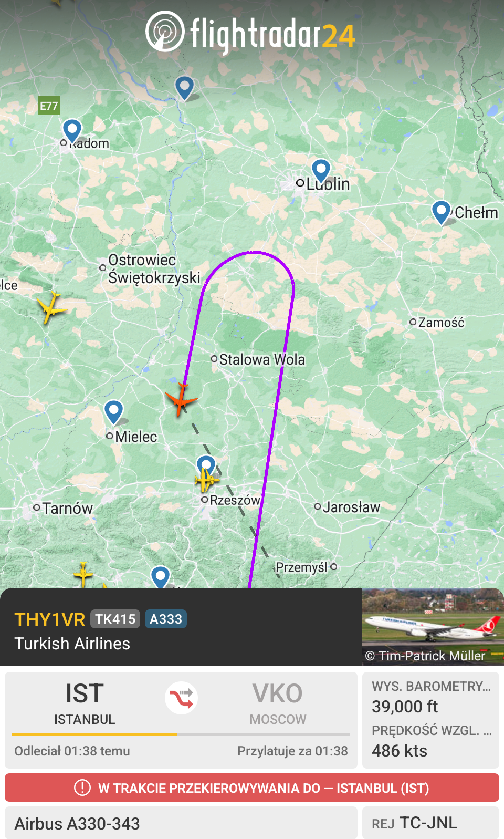Open the airport pin at Lublin
Screen dimensions: 504x839
coord(321,172)
